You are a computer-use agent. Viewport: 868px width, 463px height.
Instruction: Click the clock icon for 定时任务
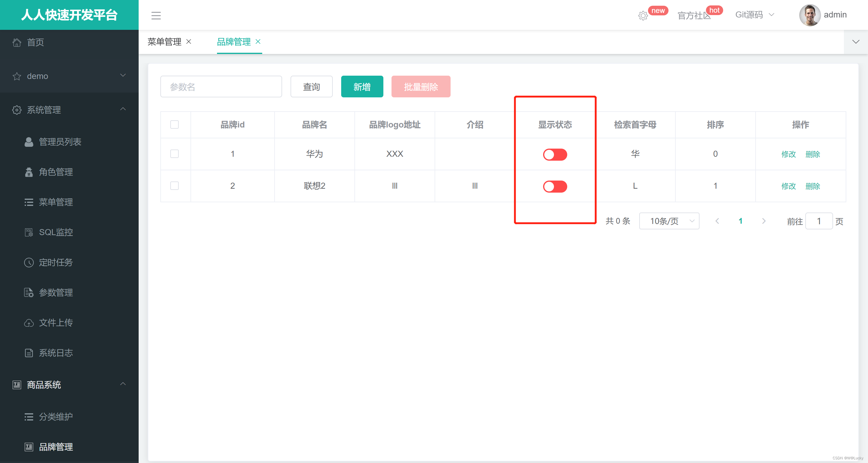coord(29,263)
